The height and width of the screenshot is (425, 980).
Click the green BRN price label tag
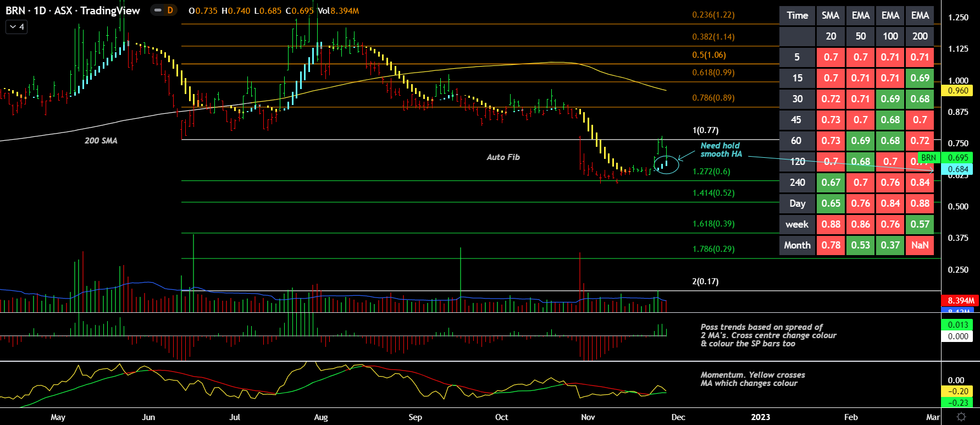(928, 158)
